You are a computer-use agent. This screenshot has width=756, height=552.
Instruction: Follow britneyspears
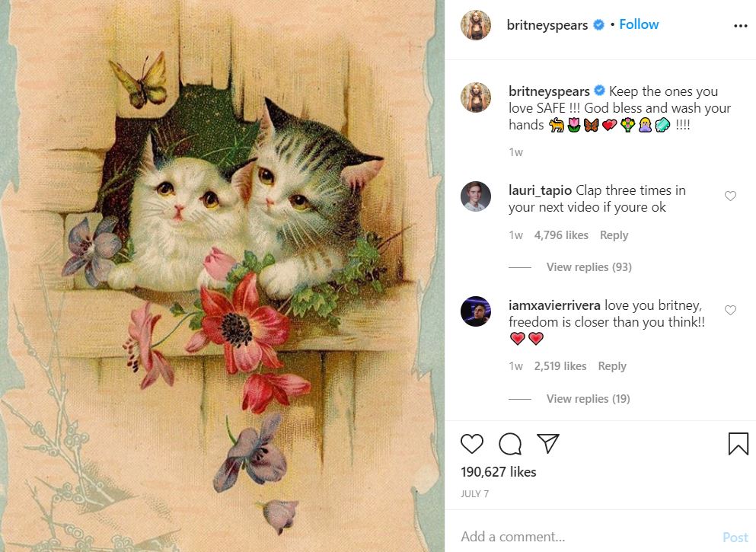pyautogui.click(x=639, y=24)
